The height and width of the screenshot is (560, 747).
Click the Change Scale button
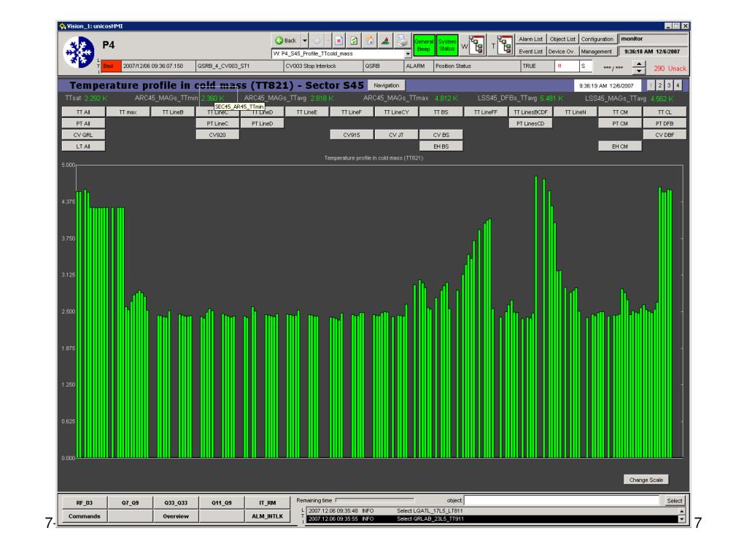pos(646,480)
